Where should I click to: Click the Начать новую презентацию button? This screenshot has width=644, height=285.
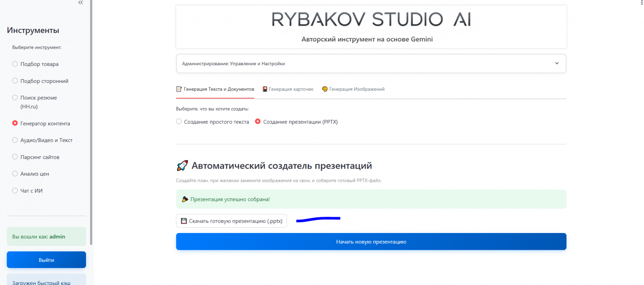coord(371,242)
